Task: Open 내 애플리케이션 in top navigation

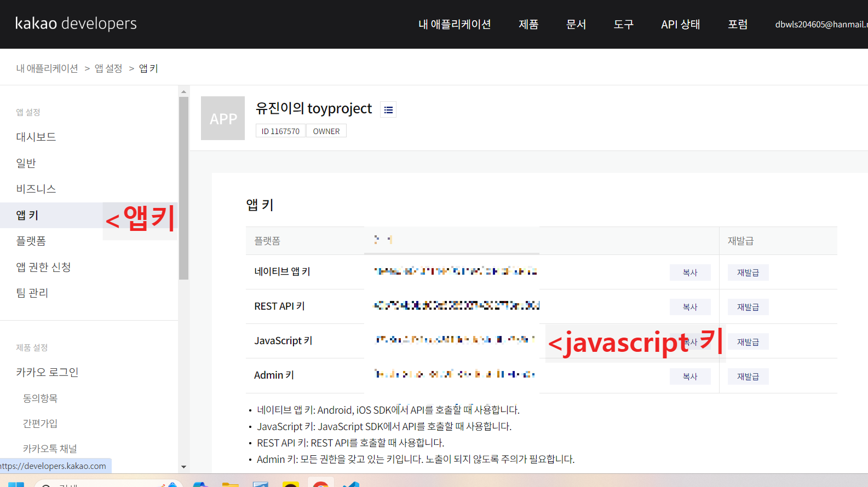Action: [x=455, y=24]
